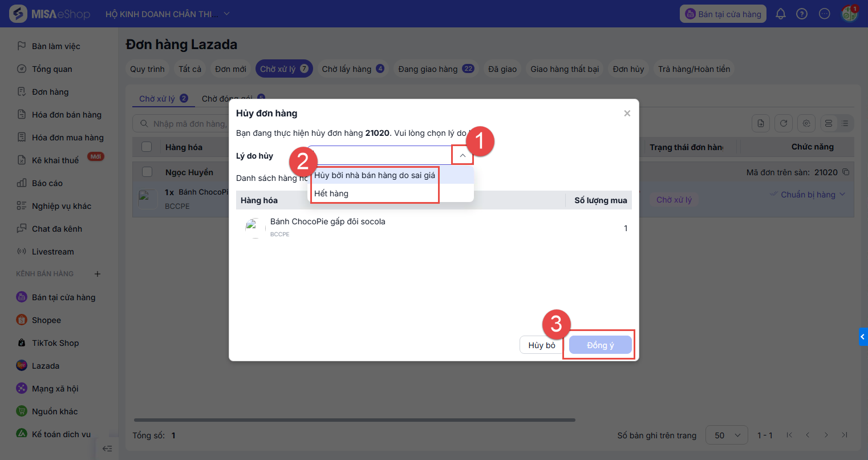Check the Ngọc Huyền order checkbox
This screenshot has width=868, height=460.
(147, 172)
